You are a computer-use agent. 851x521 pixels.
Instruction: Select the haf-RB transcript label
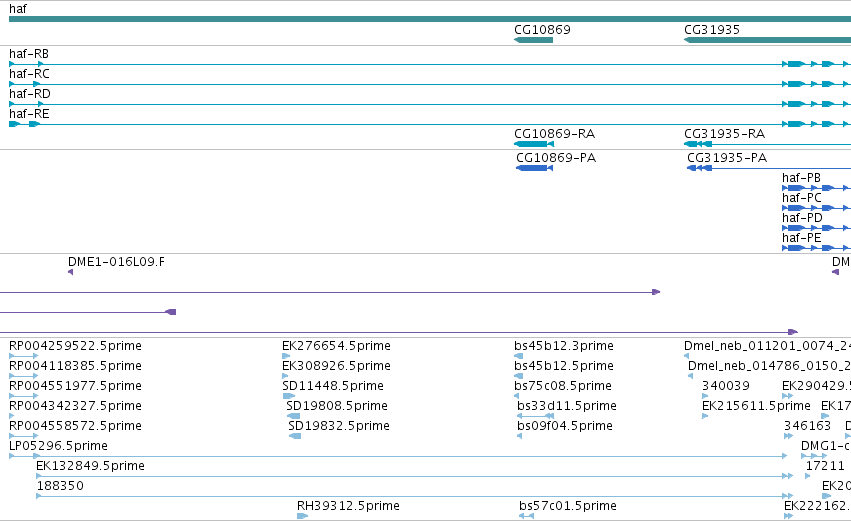coord(29,54)
